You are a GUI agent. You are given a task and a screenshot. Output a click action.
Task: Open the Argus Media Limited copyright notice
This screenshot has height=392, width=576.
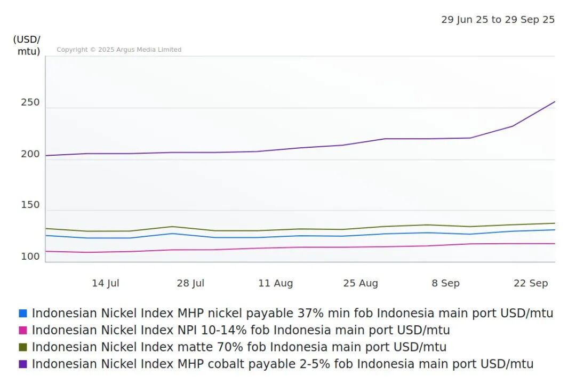coord(119,50)
